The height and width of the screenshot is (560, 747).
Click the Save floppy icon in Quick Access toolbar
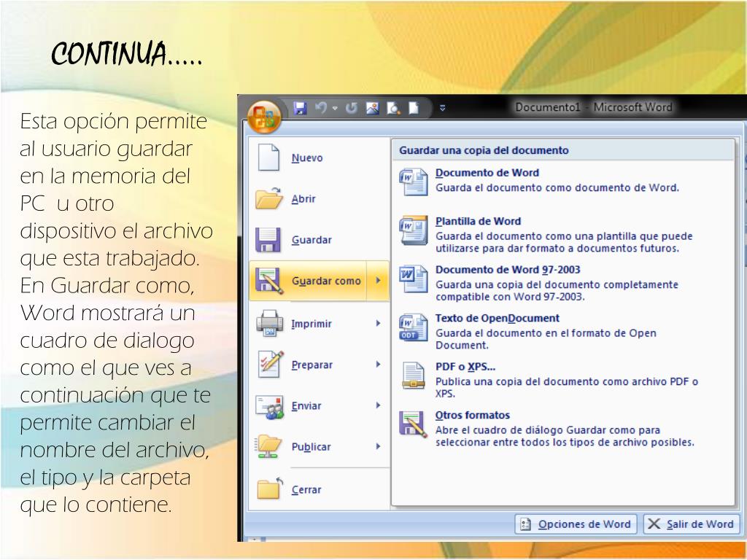pyautogui.click(x=300, y=108)
